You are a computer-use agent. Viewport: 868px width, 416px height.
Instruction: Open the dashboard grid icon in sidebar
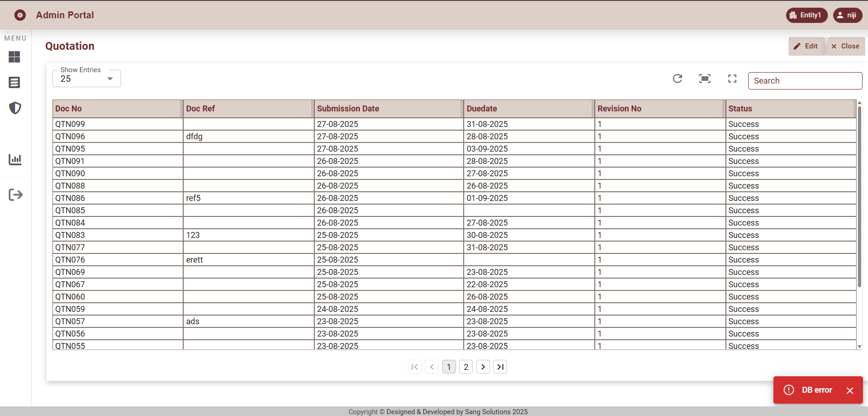pyautogui.click(x=15, y=57)
